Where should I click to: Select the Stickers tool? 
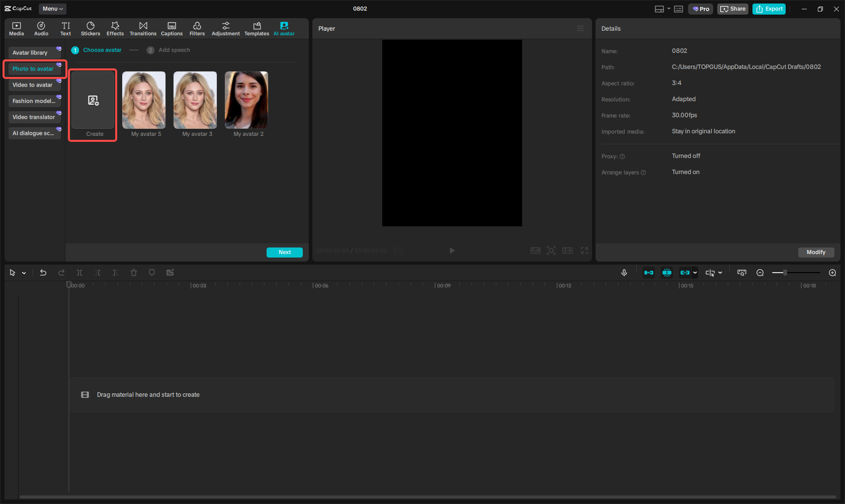click(91, 28)
